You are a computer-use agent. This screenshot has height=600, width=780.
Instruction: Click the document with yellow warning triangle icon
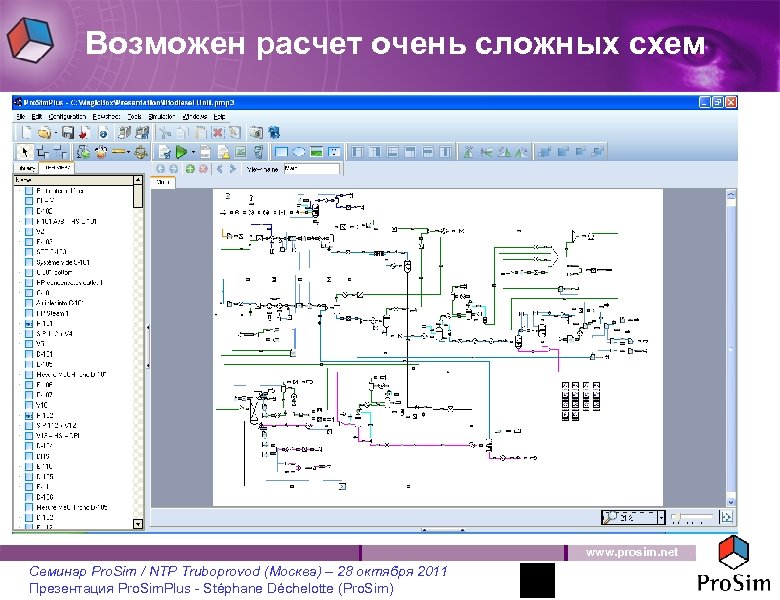(224, 152)
